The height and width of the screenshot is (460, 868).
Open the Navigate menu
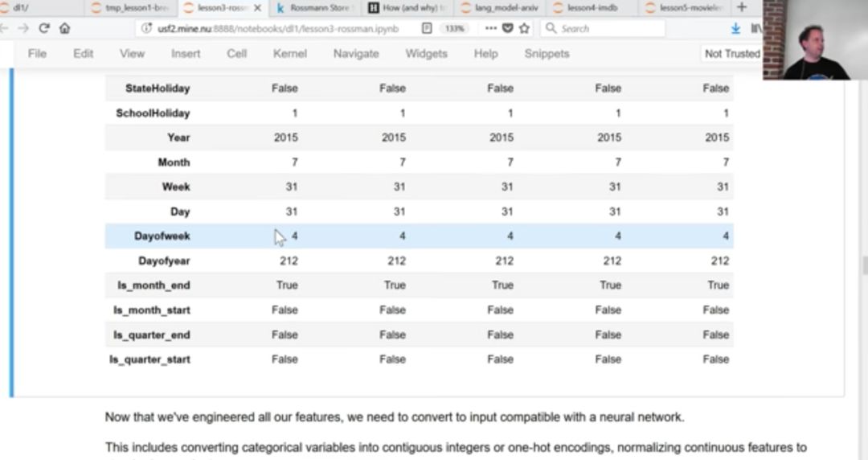356,54
